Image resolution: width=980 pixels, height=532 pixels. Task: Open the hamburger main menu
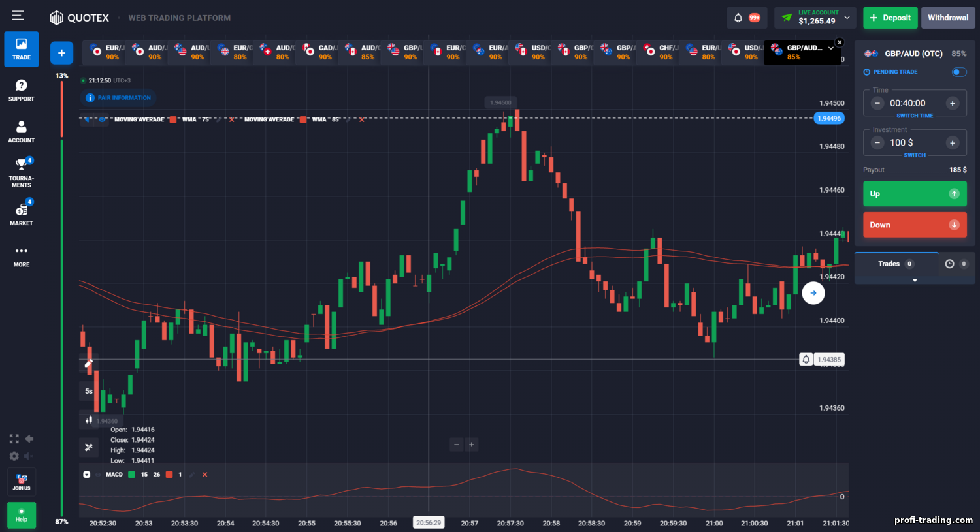[x=18, y=15]
